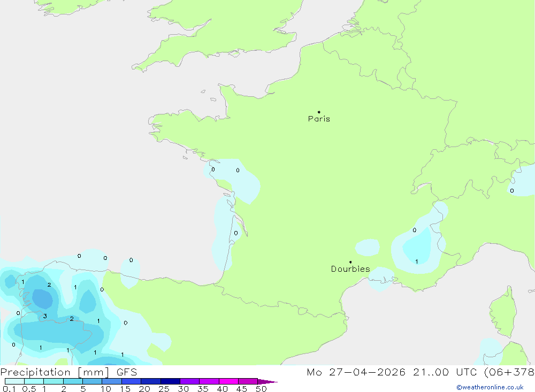Select the 25–30 mm dark blue legend swatch
This screenshot has width=535, height=392.
coord(170,381)
